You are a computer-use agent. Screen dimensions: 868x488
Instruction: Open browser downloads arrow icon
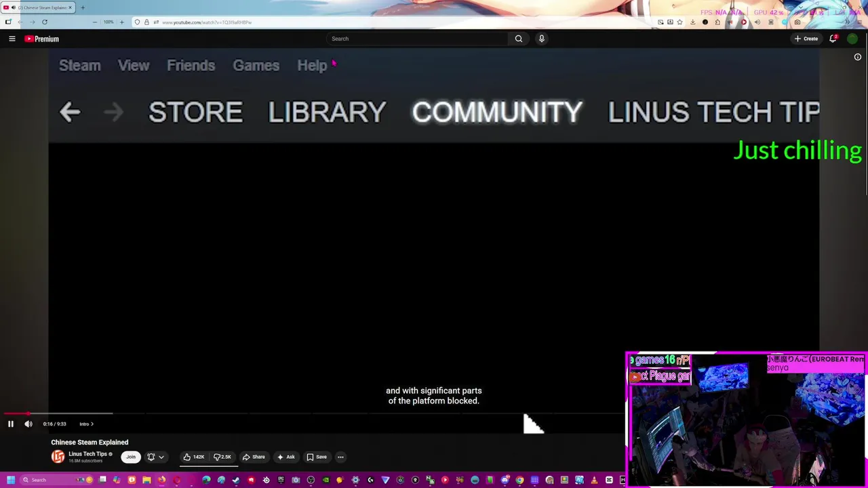(x=692, y=22)
